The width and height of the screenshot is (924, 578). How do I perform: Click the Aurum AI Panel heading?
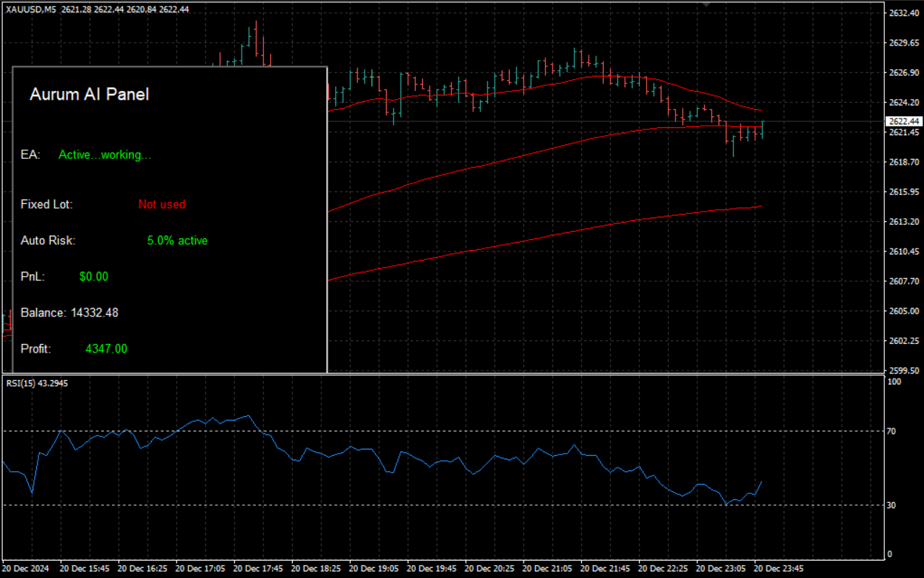coord(89,94)
